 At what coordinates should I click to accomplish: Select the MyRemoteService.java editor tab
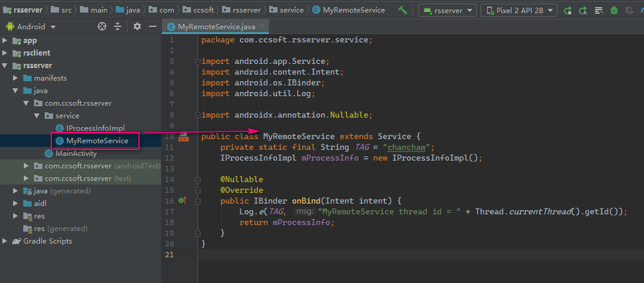[216, 27]
